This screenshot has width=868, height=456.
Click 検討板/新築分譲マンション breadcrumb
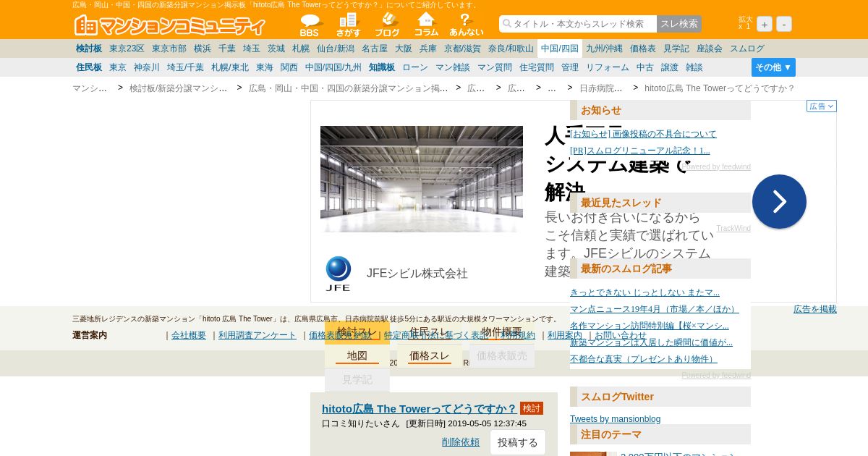(178, 88)
